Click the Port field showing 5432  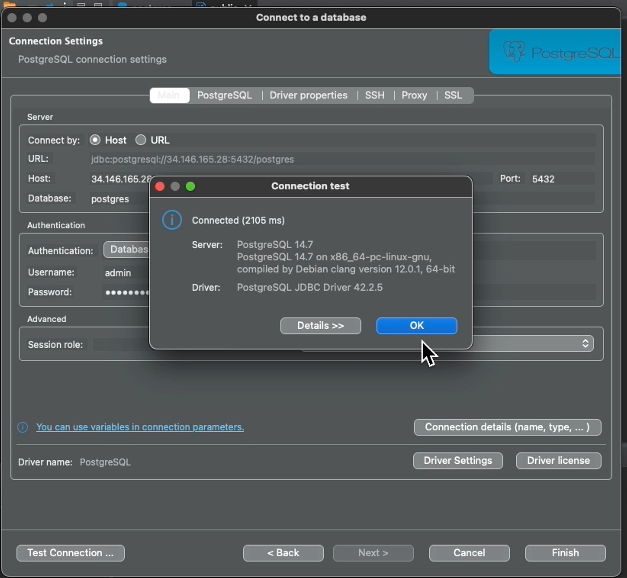(x=562, y=179)
